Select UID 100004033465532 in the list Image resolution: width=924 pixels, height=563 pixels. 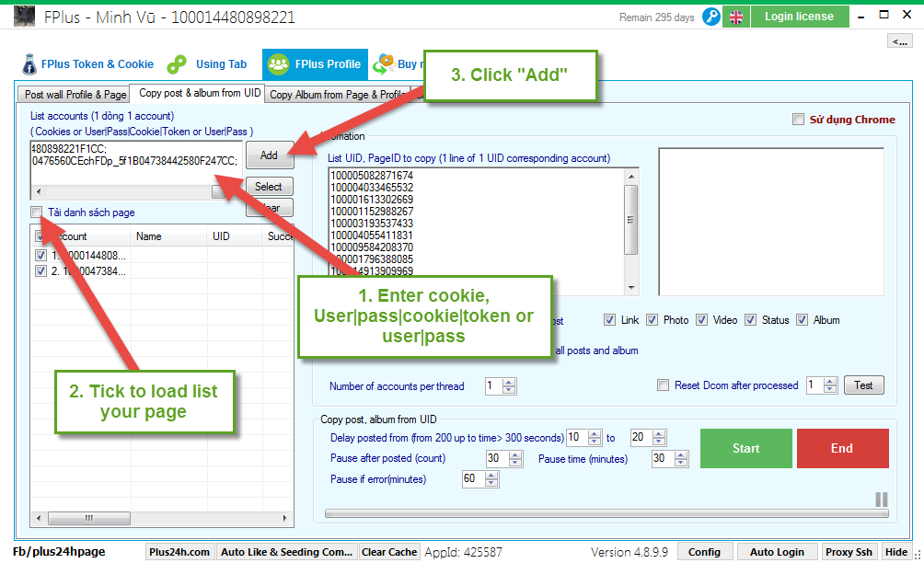[372, 188]
